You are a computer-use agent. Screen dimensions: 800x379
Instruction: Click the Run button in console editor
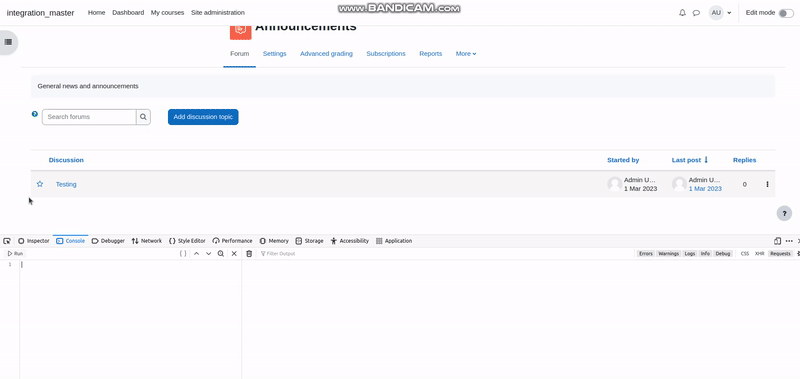15,254
